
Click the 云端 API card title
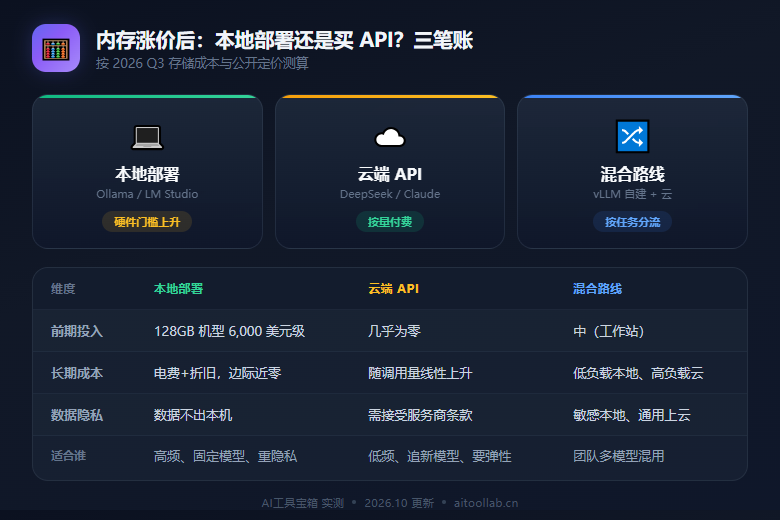coord(390,174)
